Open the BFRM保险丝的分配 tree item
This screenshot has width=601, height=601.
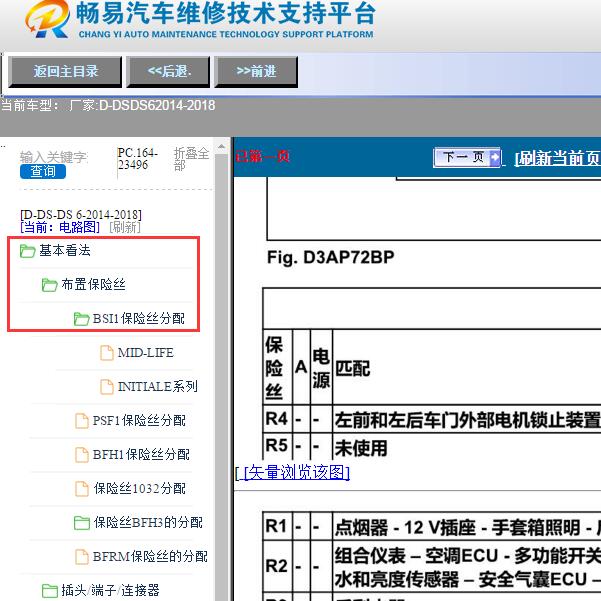[x=150, y=557]
